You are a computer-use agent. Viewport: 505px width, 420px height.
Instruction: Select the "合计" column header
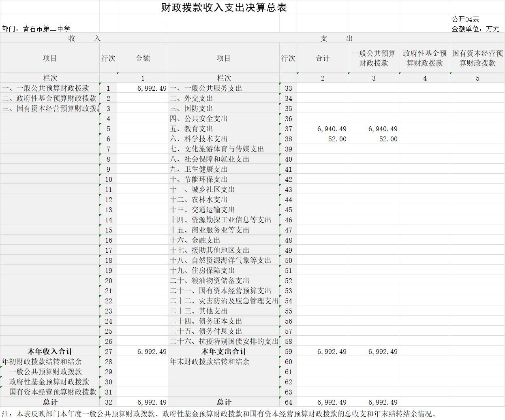tap(322, 58)
